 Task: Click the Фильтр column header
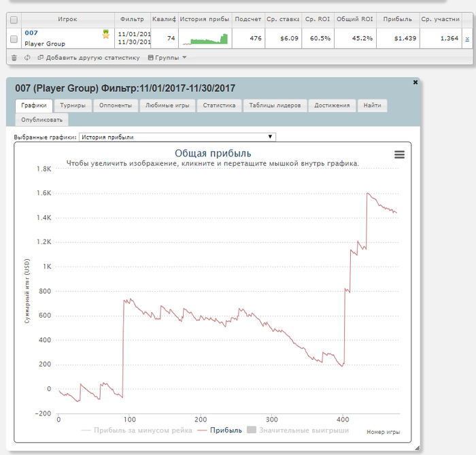point(133,20)
